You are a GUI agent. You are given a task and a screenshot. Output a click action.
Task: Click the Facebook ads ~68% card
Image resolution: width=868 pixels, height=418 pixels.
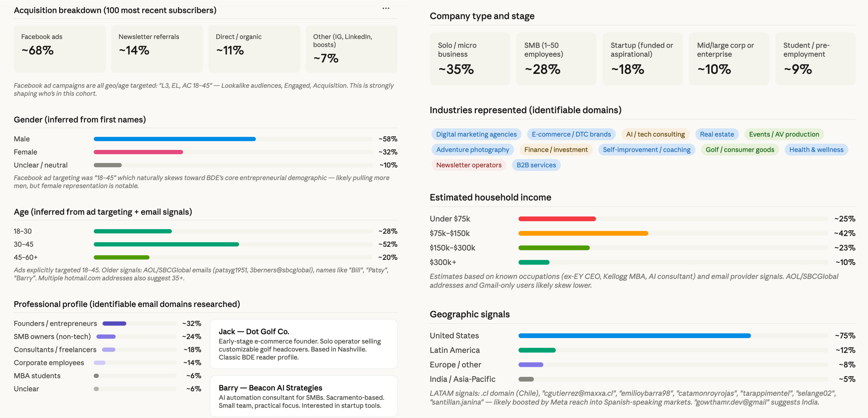(x=60, y=49)
